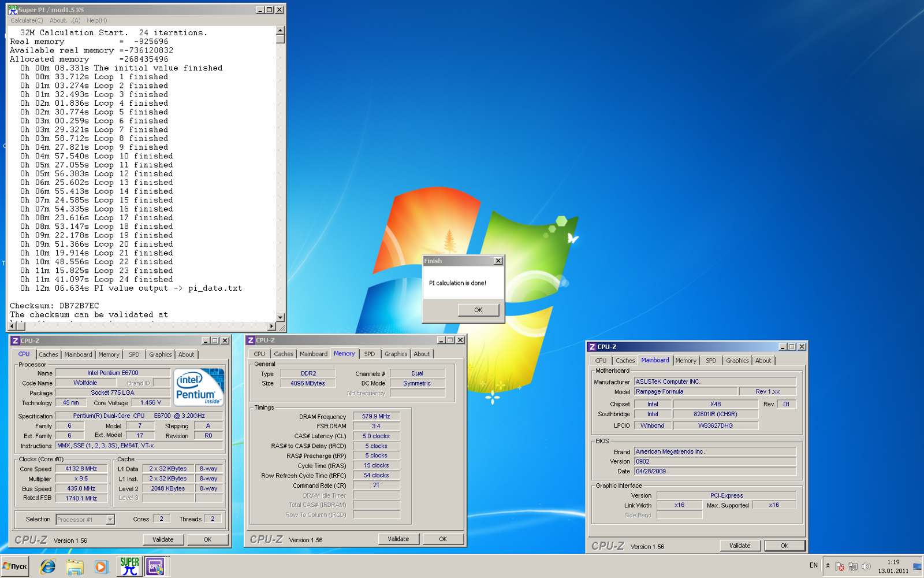Click the Core Speed field showing 4132.8 MHz
This screenshot has height=578, width=924.
tap(81, 469)
